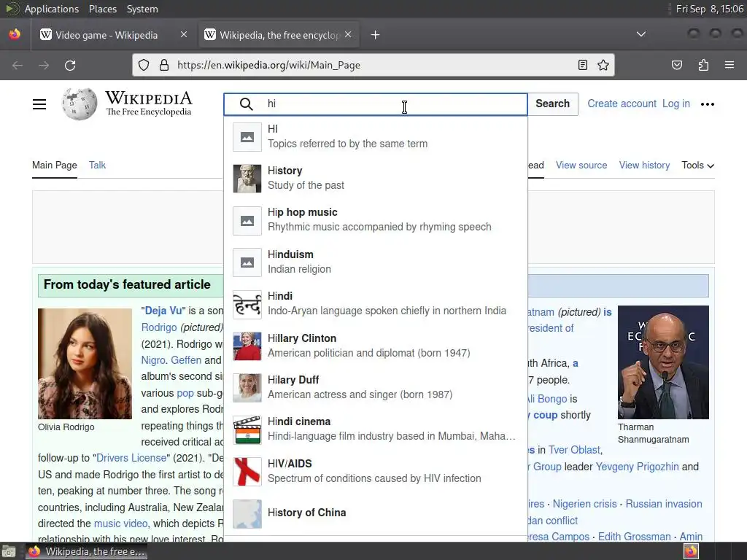Click the padlock site info icon
The height and width of the screenshot is (560, 747).
164,65
